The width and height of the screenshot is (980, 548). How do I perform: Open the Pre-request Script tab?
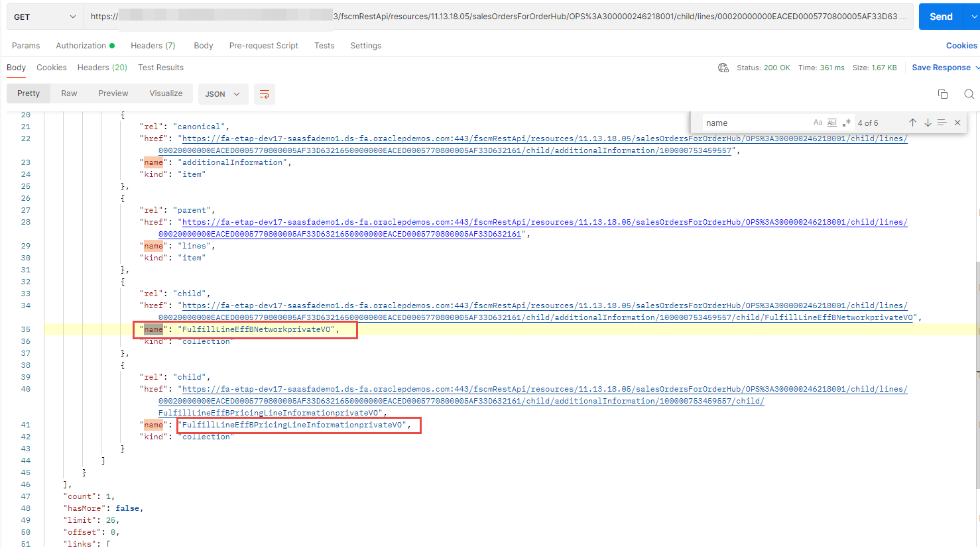pos(264,46)
